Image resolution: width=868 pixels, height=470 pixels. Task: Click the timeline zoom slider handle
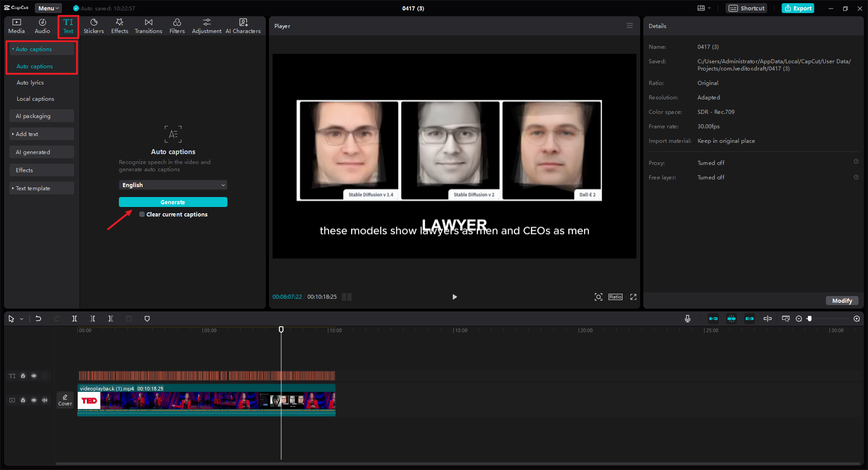point(809,319)
